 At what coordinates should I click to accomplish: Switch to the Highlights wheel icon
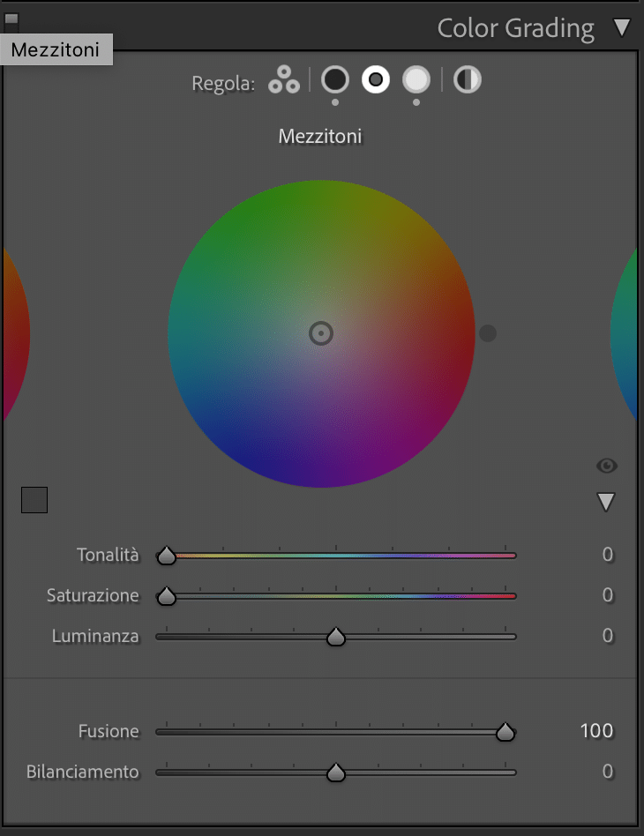[x=416, y=80]
